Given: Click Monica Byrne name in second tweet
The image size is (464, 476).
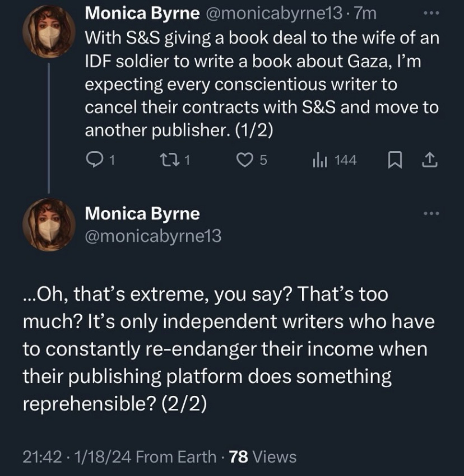Looking at the screenshot, I should tap(142, 213).
